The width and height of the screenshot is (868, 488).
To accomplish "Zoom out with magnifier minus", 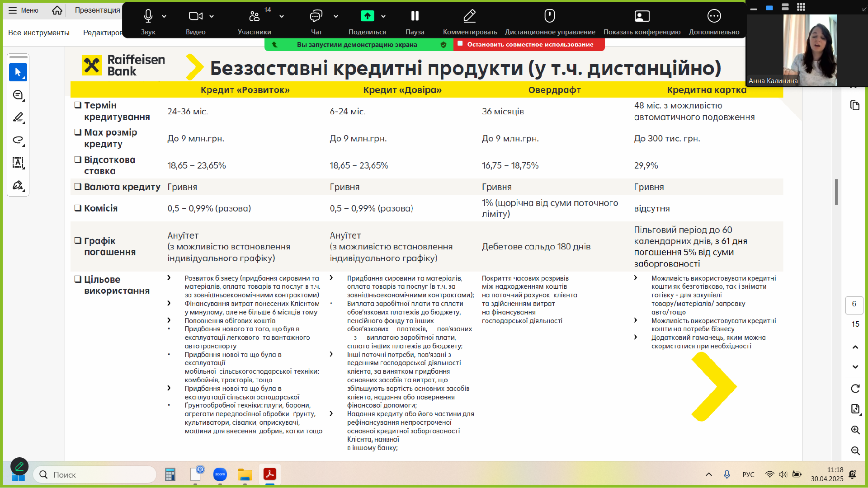I will [855, 450].
